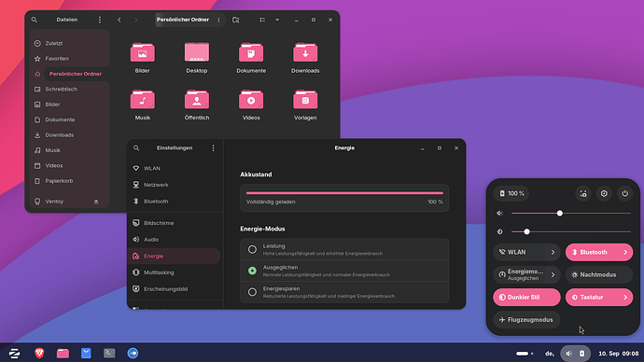Click the 100 % battery button in quick settings

(x=511, y=193)
